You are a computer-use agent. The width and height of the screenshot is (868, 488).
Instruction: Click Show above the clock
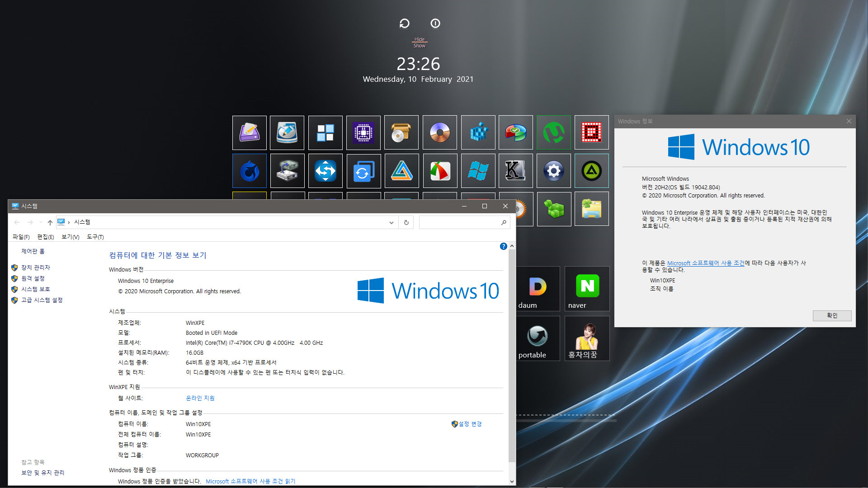[x=420, y=46]
